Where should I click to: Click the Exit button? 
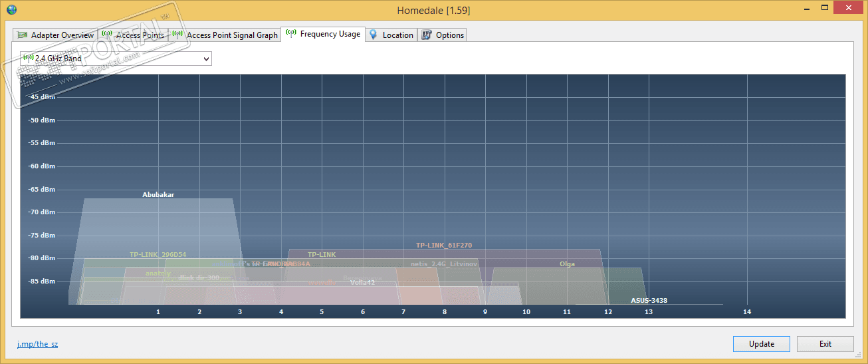pos(825,344)
